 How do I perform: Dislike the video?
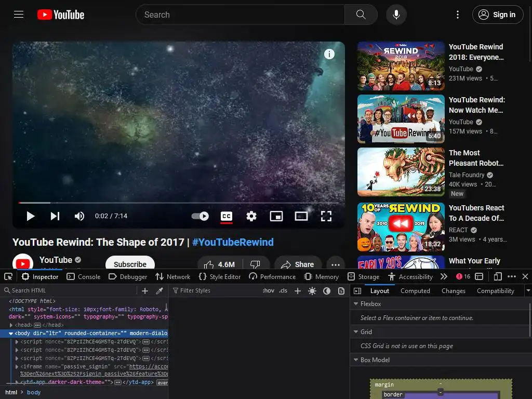pyautogui.click(x=256, y=264)
